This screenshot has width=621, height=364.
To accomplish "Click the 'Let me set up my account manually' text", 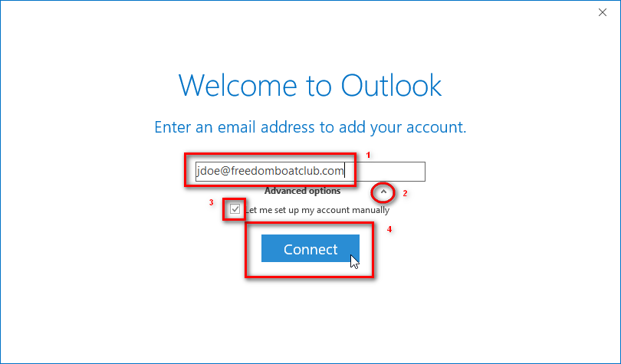I will [317, 210].
